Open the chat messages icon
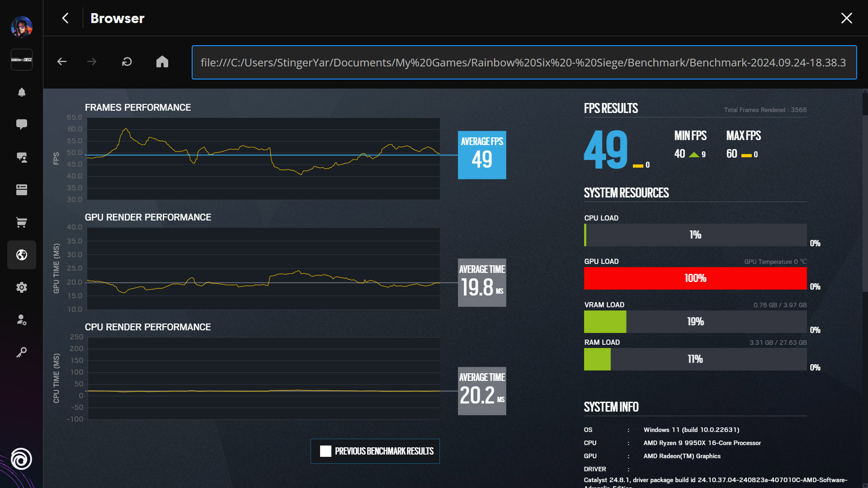 (21, 124)
